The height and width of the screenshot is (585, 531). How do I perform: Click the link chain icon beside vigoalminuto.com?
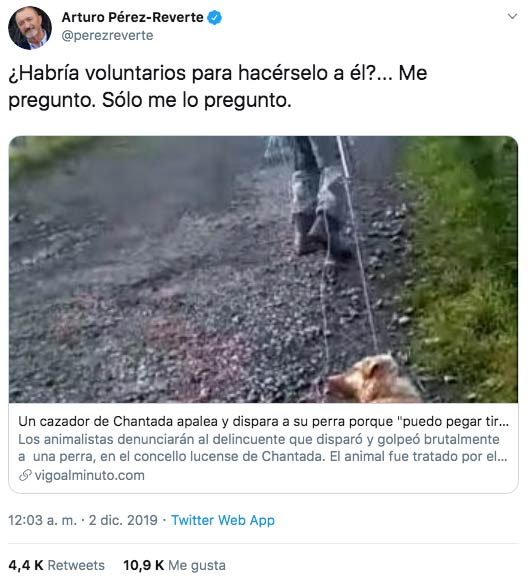pyautogui.click(x=25, y=475)
